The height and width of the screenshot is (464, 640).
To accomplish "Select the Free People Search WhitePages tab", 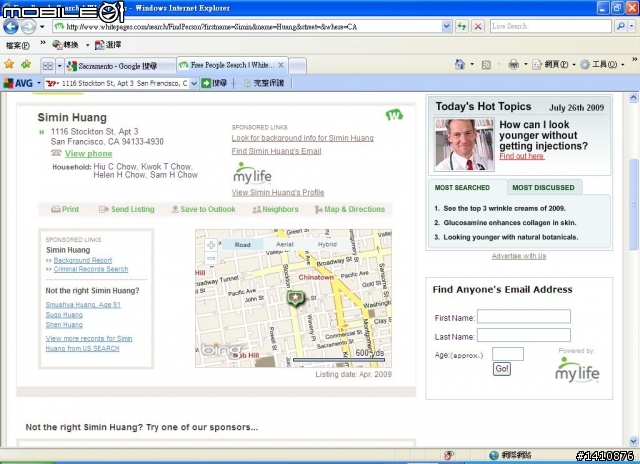I will tap(232, 65).
